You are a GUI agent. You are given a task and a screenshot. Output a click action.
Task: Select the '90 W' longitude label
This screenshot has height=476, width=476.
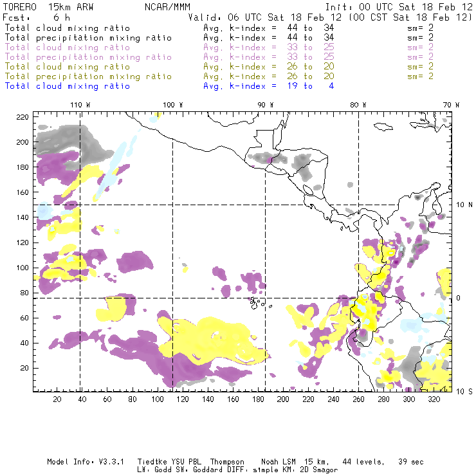pyautogui.click(x=265, y=105)
